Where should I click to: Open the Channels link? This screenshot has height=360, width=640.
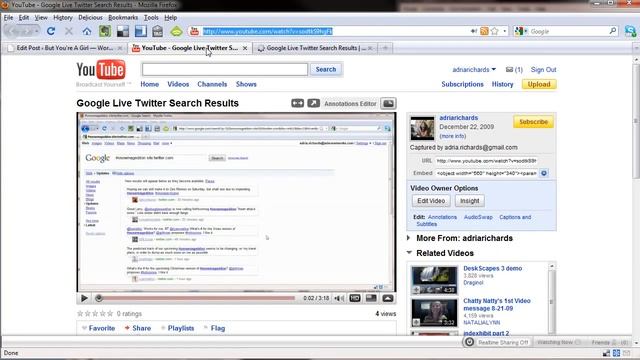(x=212, y=84)
